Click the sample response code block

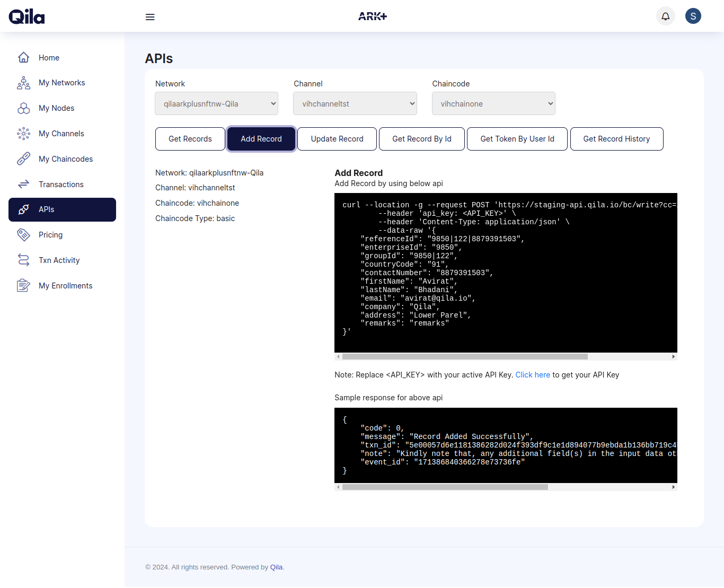click(x=506, y=445)
